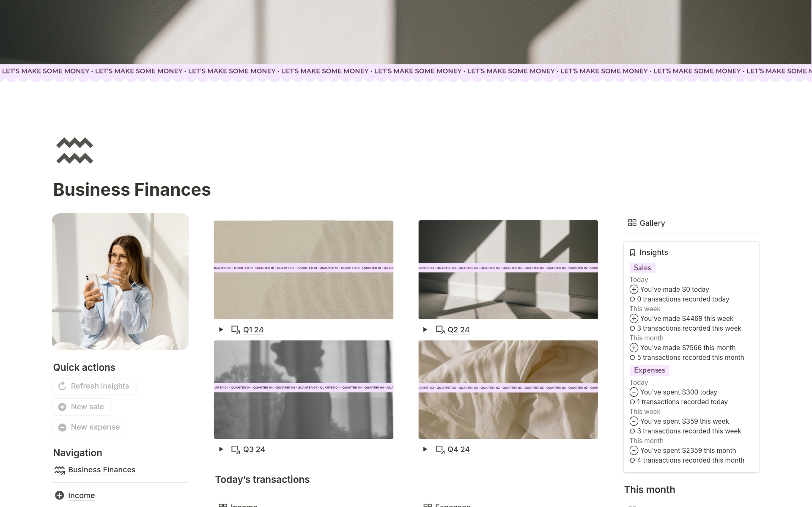Click the Business Finances navigation wave icon

(60, 470)
